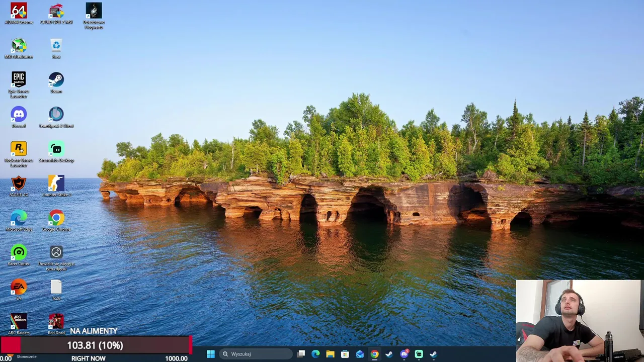Open the Streamlabs Desktop shortcut on desktop
The height and width of the screenshot is (362, 644).
(x=56, y=152)
